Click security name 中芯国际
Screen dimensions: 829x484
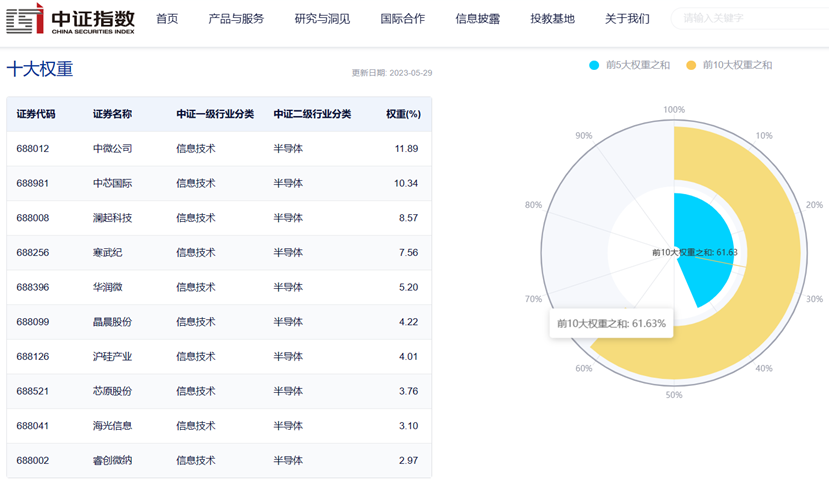click(x=113, y=184)
